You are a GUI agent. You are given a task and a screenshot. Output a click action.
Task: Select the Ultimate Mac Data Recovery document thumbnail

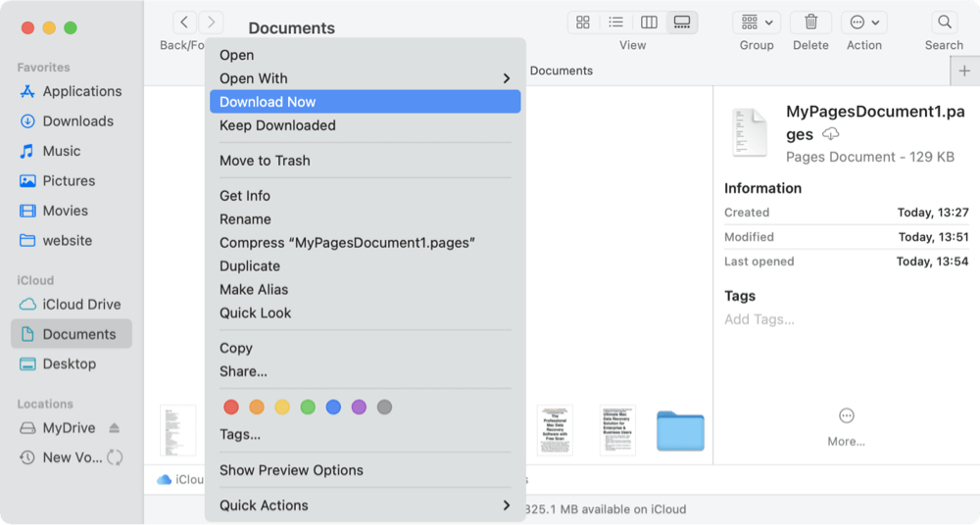pyautogui.click(x=617, y=431)
